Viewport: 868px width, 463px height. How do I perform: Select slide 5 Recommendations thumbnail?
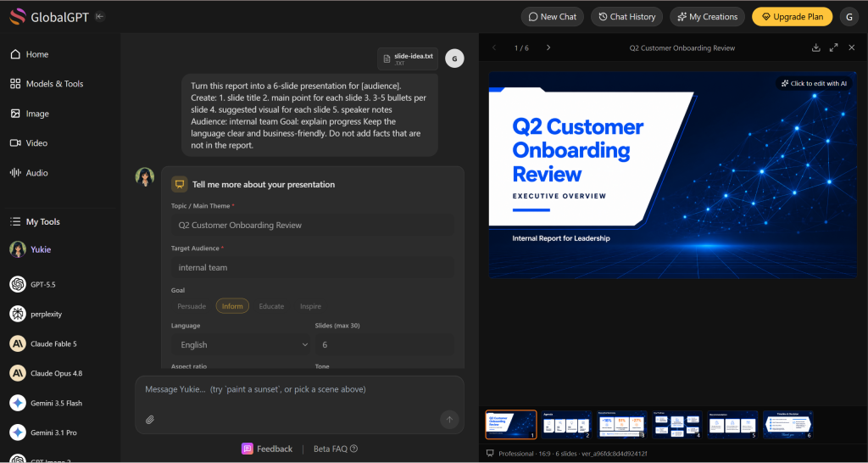[732, 425]
